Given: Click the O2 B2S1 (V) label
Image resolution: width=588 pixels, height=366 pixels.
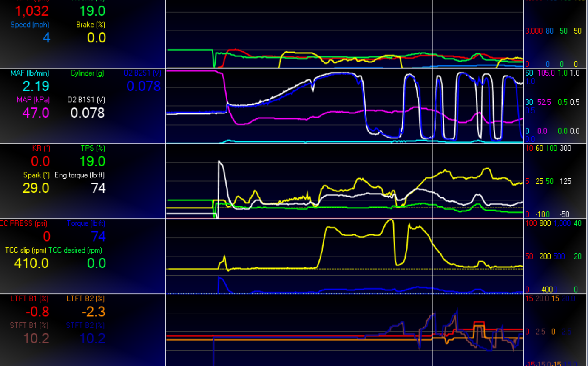Looking at the screenshot, I should 142,73.
